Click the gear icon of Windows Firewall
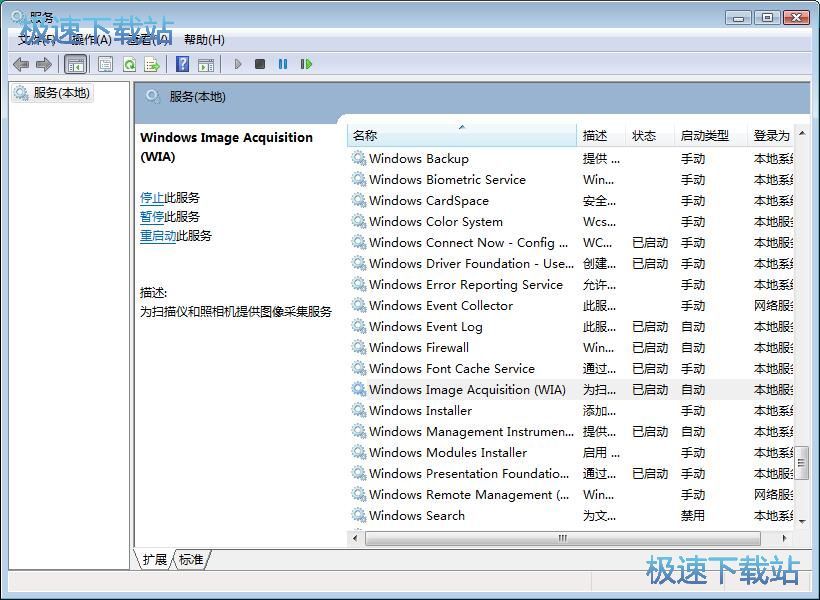 pyautogui.click(x=359, y=347)
